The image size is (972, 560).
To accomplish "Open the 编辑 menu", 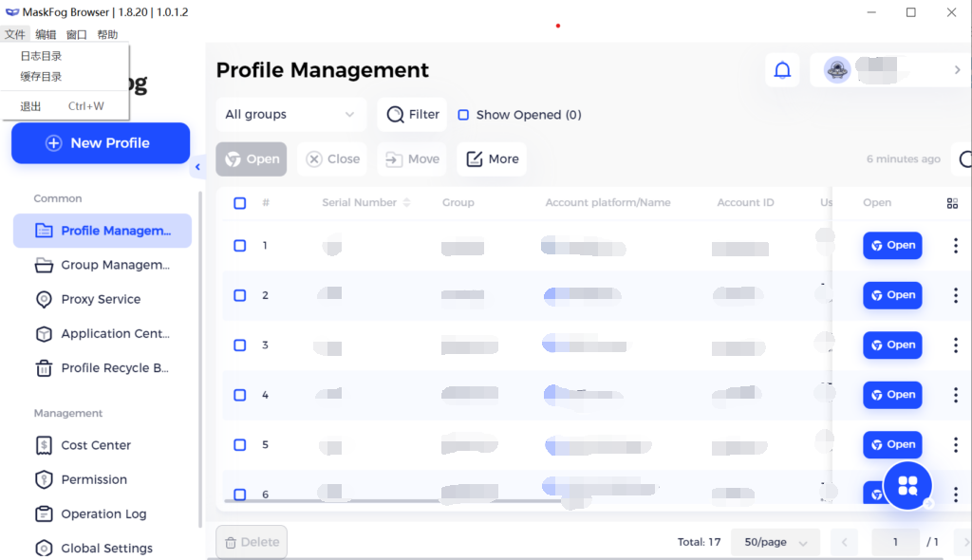I will click(46, 35).
